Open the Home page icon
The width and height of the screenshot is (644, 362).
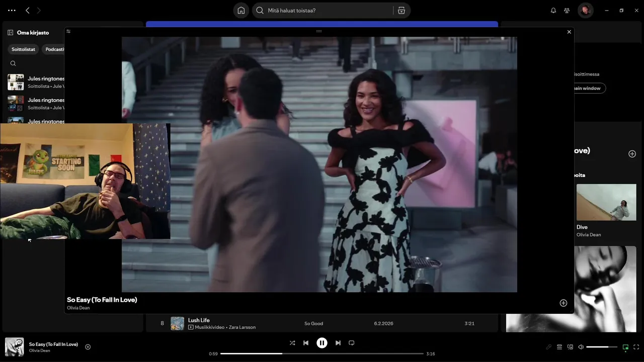241,10
